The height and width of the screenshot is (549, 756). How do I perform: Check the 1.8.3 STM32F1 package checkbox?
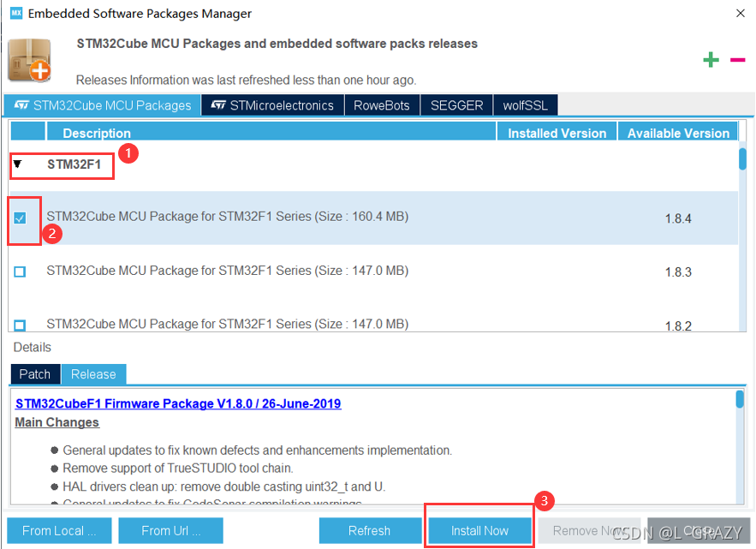[x=20, y=272]
